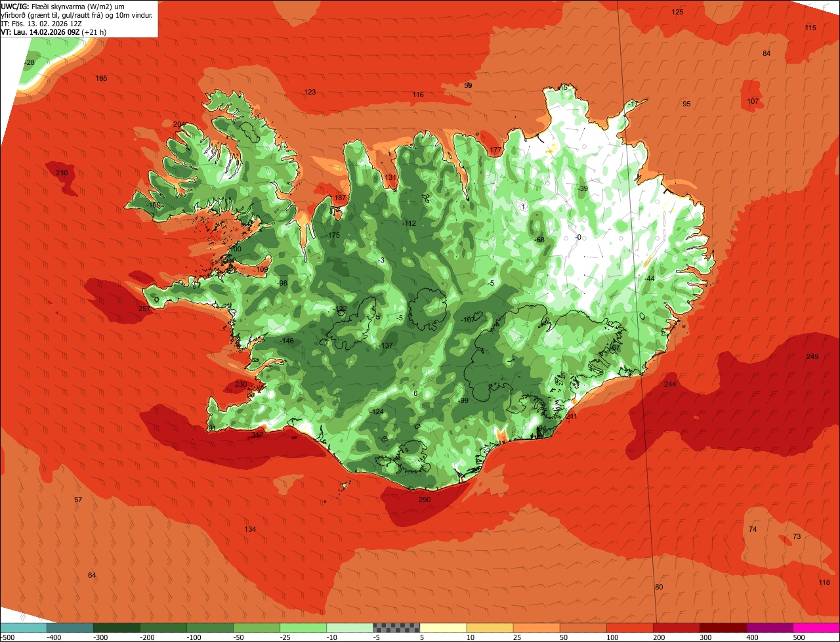
Task: Click the 187 value in the northwest bay
Action: tap(340, 198)
